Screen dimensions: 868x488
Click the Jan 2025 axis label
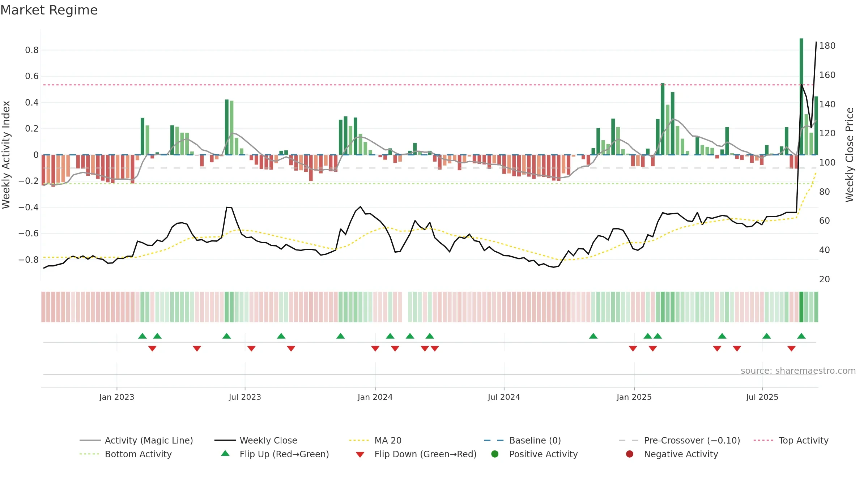[x=634, y=397]
